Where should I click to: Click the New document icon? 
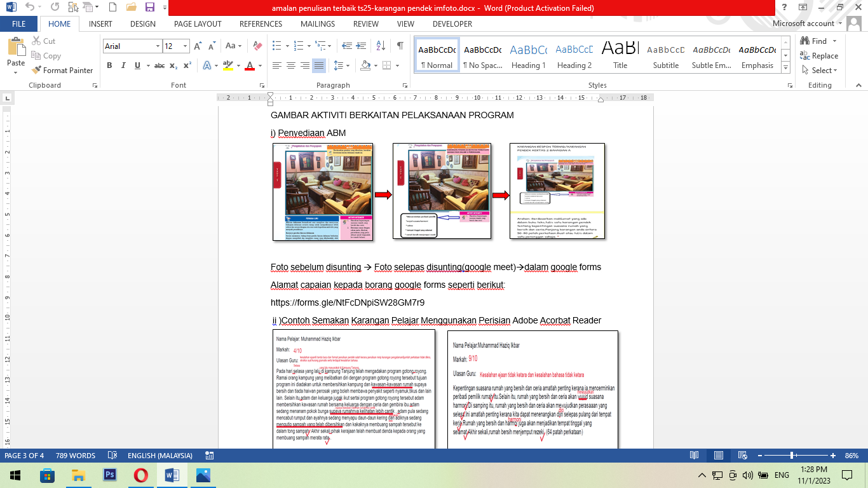112,8
